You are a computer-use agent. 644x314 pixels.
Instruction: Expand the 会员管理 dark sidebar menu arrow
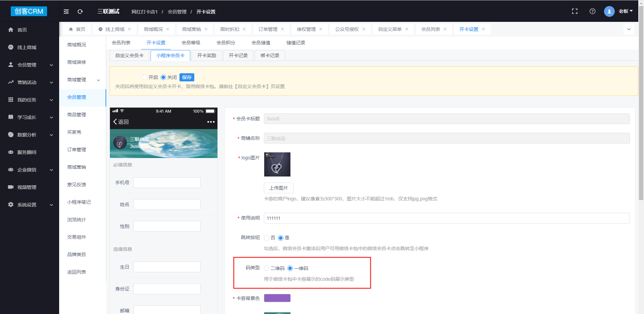[51, 65]
